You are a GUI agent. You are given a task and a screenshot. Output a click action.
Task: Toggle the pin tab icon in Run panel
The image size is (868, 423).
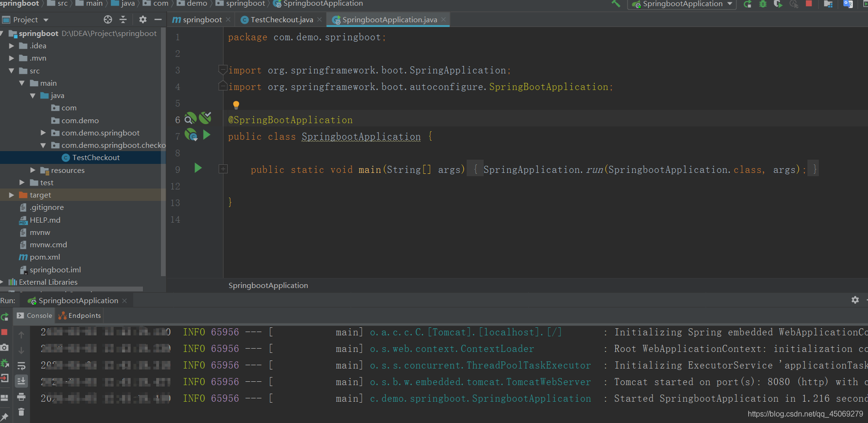coord(5,416)
